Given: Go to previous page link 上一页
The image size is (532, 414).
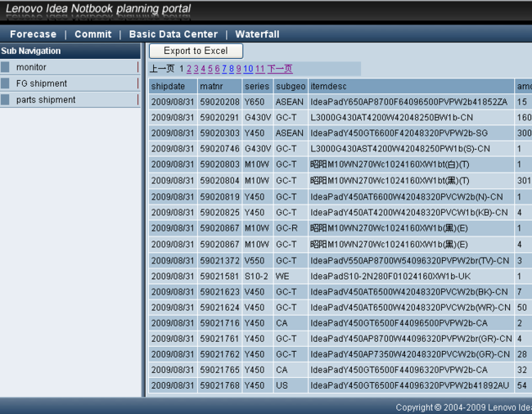Looking at the screenshot, I should click(162, 69).
